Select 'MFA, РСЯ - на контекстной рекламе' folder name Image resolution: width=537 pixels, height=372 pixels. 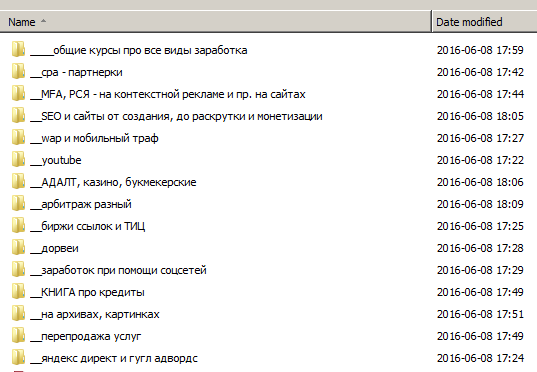(x=168, y=95)
